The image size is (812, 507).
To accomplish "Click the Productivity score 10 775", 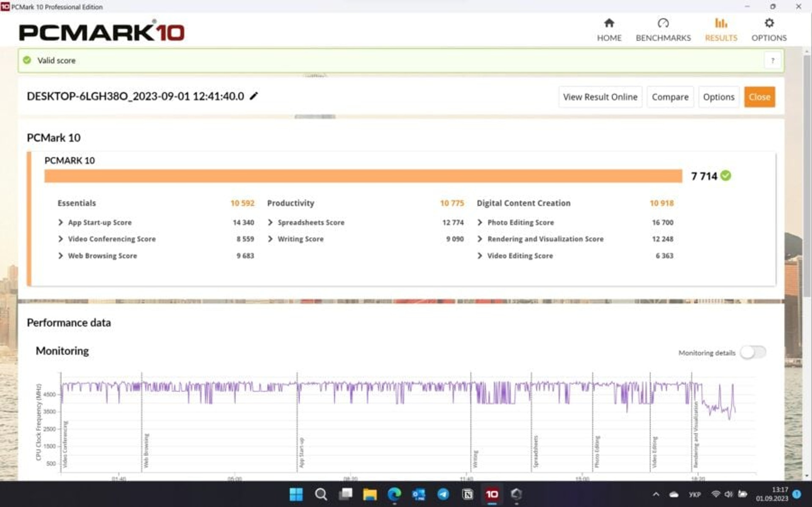I will [x=452, y=203].
